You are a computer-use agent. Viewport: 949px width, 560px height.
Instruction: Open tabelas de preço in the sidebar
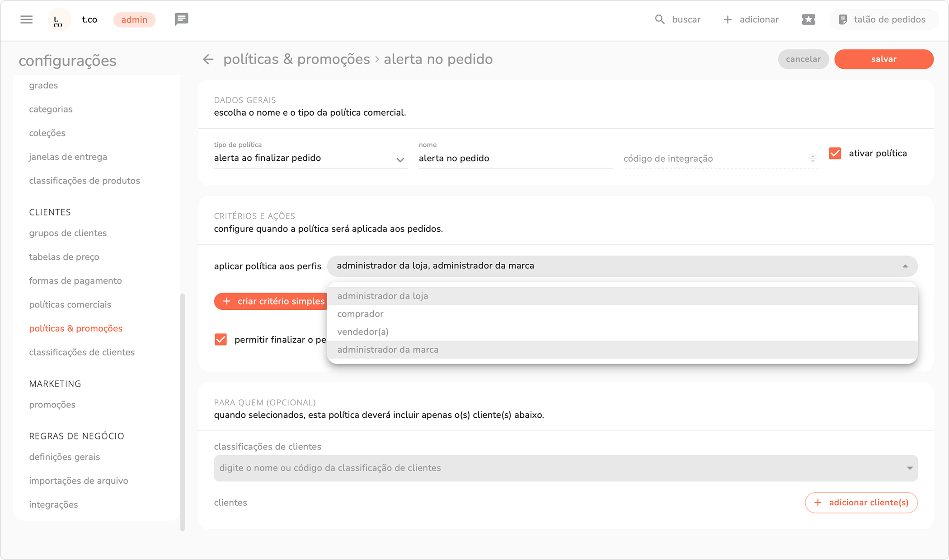(64, 257)
